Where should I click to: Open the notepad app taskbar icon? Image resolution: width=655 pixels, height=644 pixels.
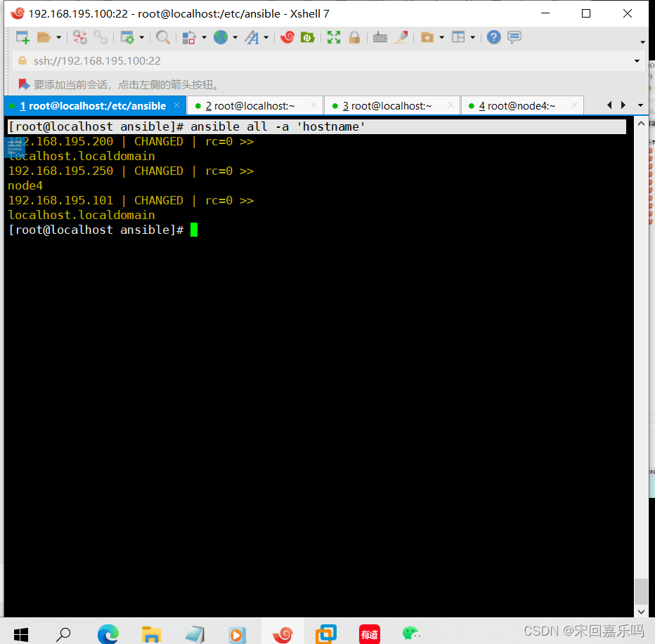[x=195, y=635]
